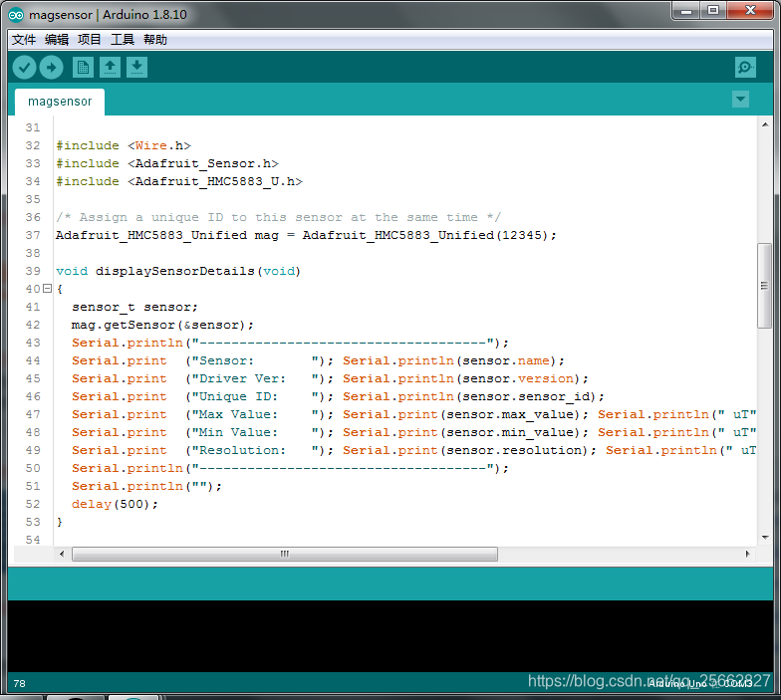Screen dimensions: 781x700
Task: Minimize the Arduino window
Action: [686, 11]
